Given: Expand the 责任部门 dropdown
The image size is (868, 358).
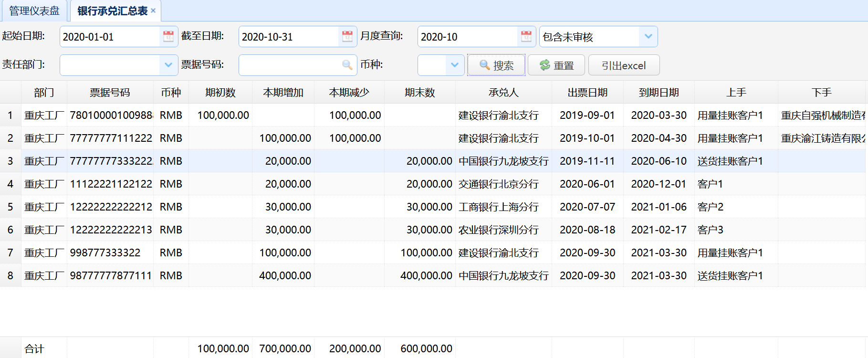Looking at the screenshot, I should [168, 65].
